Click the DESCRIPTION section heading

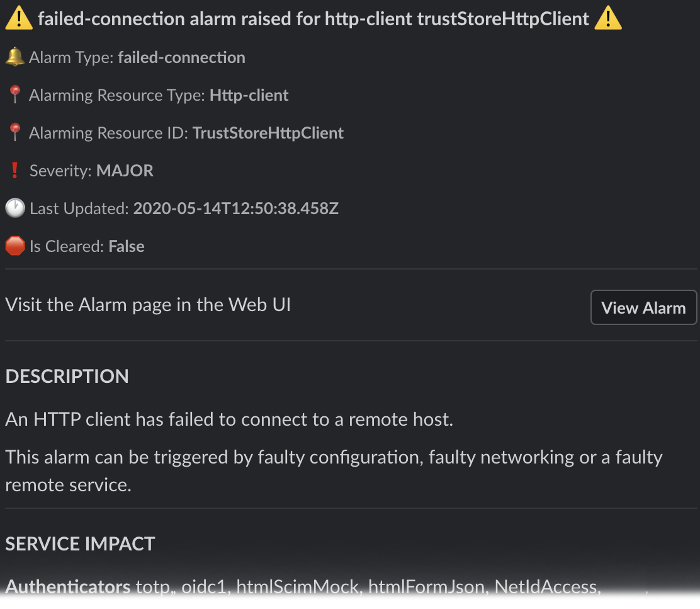(x=67, y=376)
